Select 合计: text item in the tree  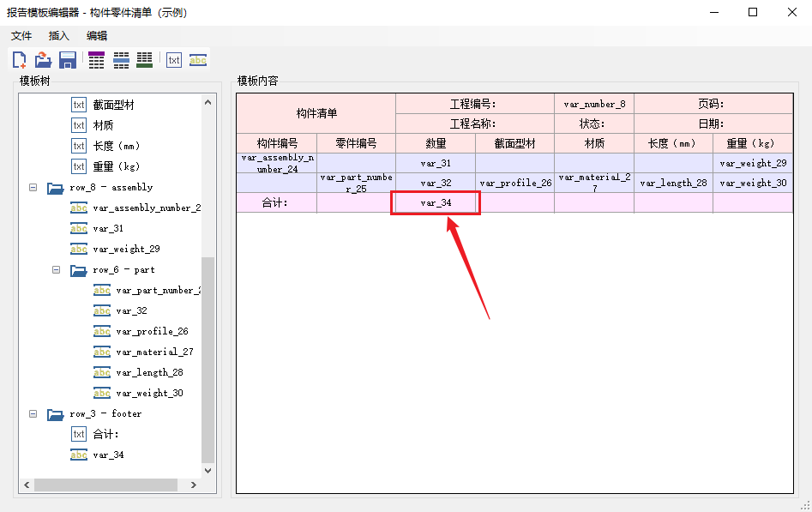tap(105, 434)
